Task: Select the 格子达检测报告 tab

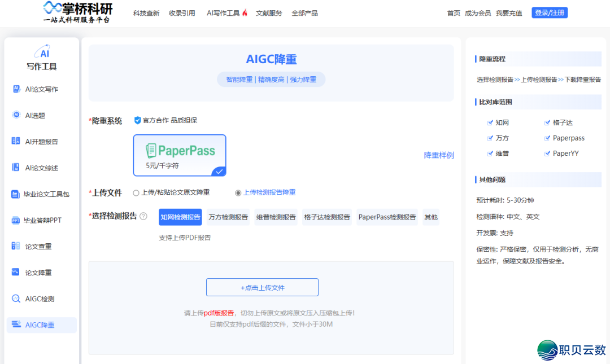Action: click(x=327, y=217)
